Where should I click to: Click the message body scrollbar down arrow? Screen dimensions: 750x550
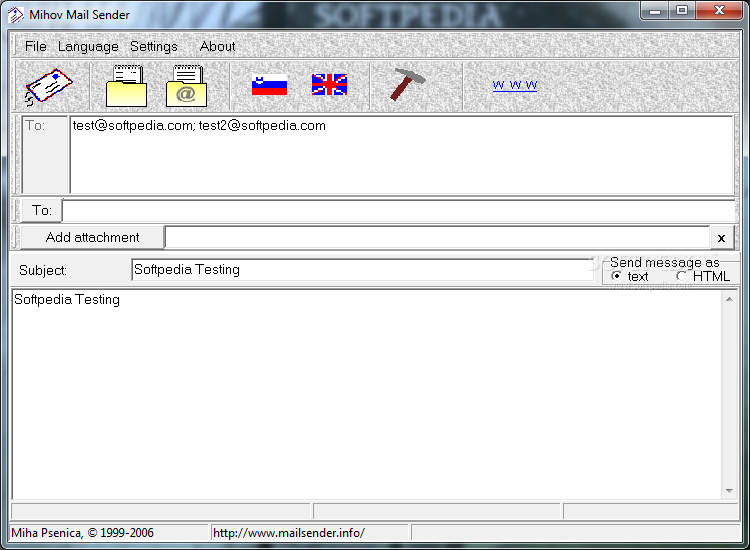pyautogui.click(x=729, y=491)
